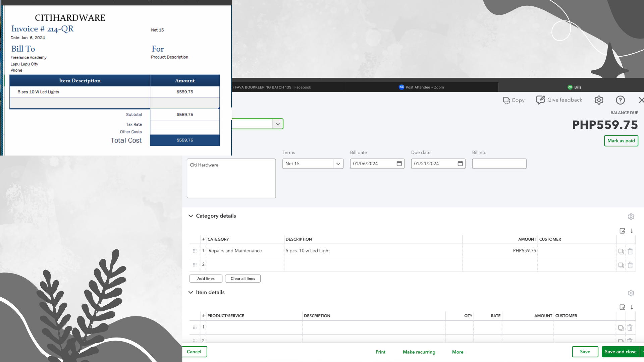Viewport: 644px width, 362px height.
Task: Click the Copy bill icon
Action: point(506,100)
